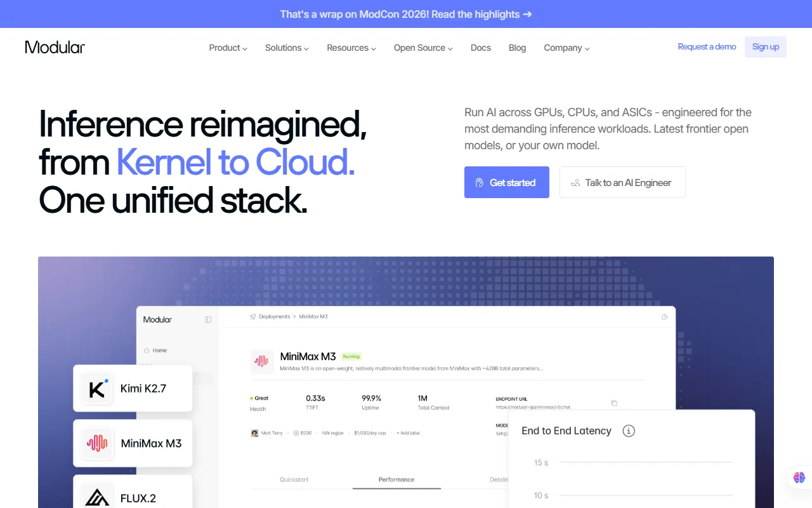Expand the Product menu
Viewport: 812px width, 508px height.
pyautogui.click(x=228, y=48)
